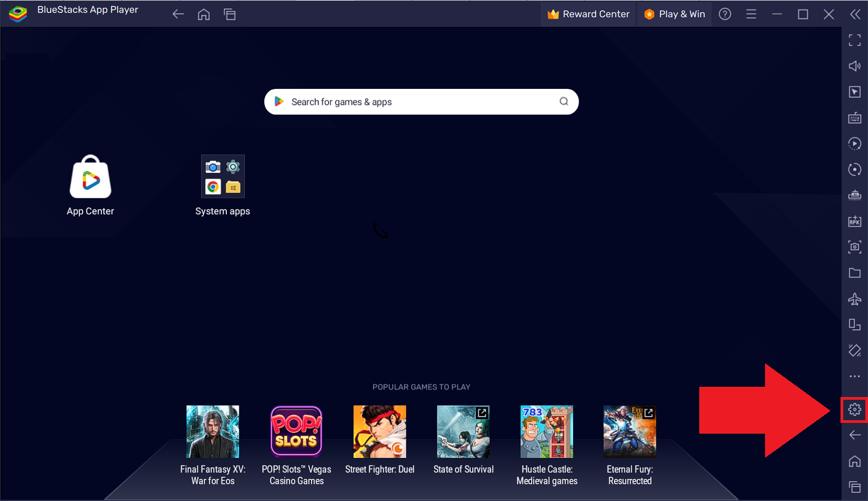Open the keyboard controls editor icon
868x501 pixels.
click(x=855, y=117)
